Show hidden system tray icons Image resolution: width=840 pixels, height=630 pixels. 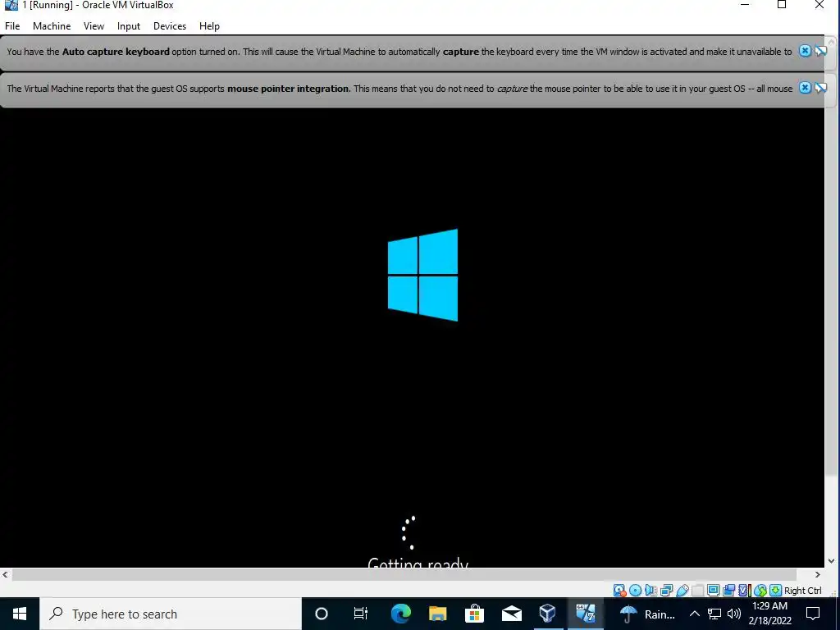(694, 614)
